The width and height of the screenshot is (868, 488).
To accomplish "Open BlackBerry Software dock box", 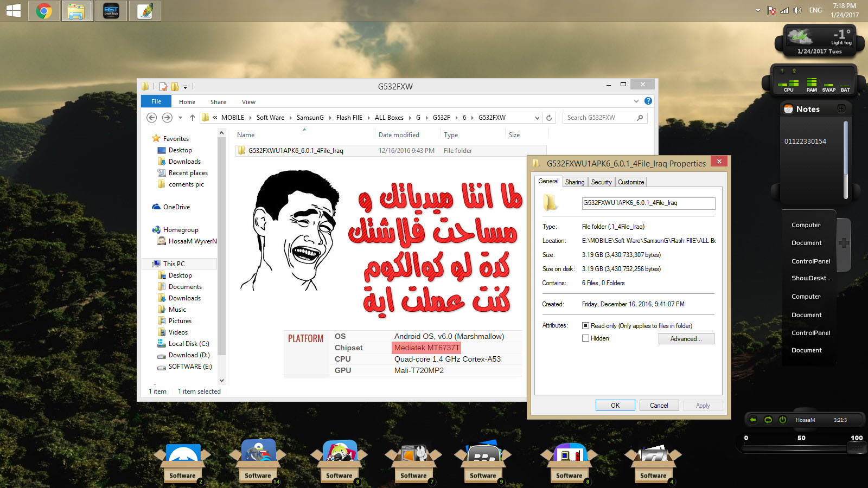I will pos(483,463).
